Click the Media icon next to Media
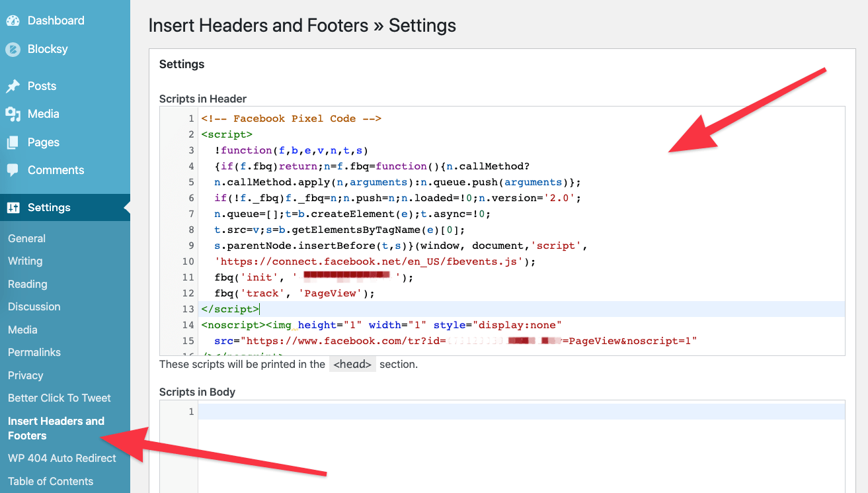The image size is (868, 493). click(13, 114)
